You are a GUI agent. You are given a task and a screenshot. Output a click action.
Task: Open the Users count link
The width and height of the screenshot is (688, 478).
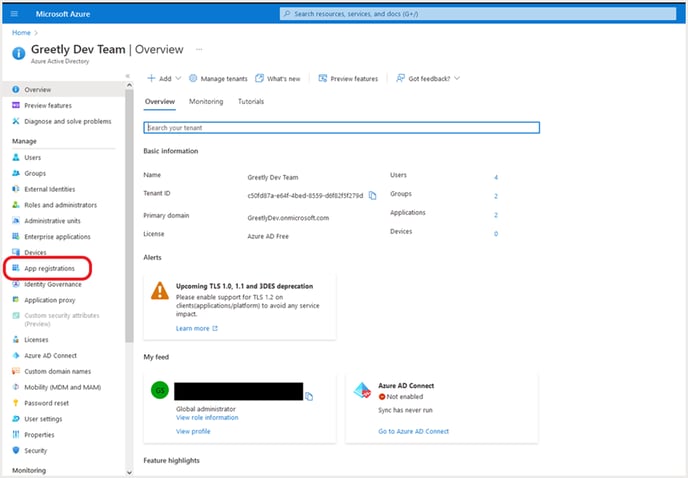pos(496,177)
